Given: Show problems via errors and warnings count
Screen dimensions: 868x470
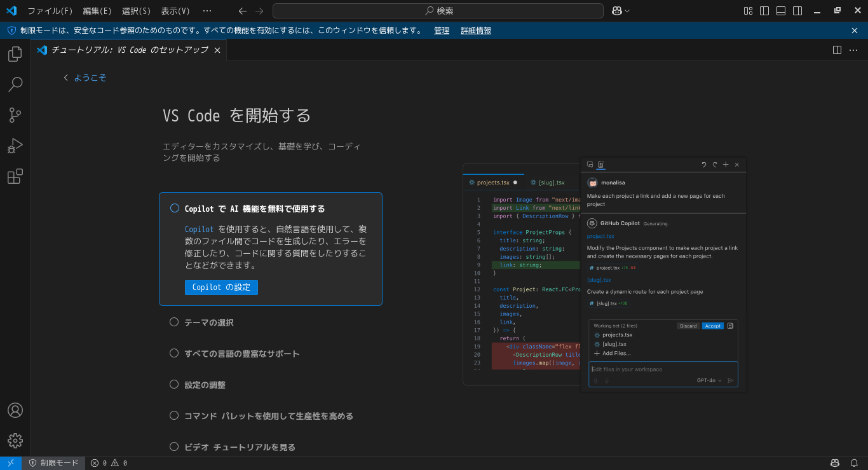Looking at the screenshot, I should click(x=109, y=463).
